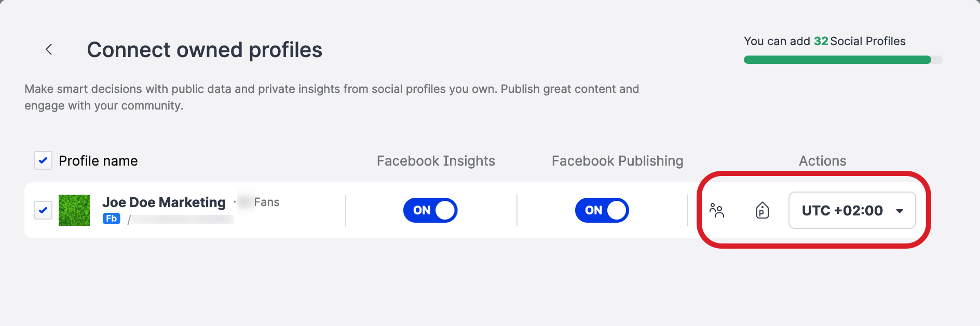Viewport: 980px width, 326px height.
Task: Open the UTC +02:00 timezone dropdown
Action: [x=852, y=210]
